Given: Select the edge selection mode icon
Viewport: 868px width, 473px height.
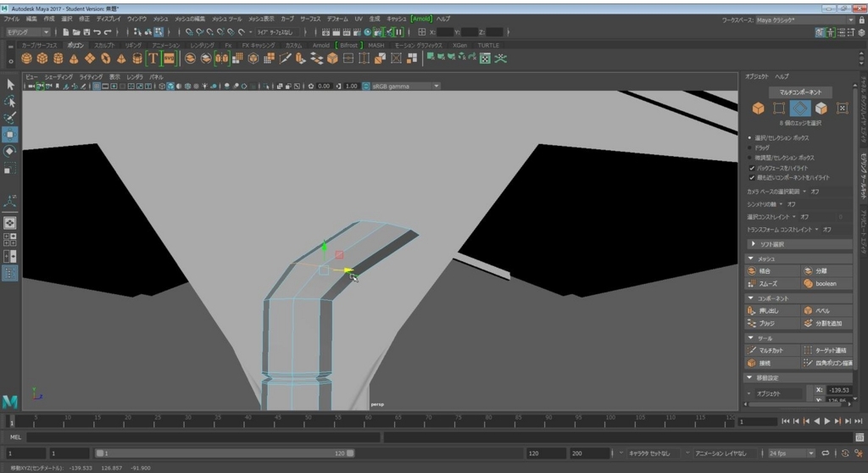Looking at the screenshot, I should (x=800, y=109).
